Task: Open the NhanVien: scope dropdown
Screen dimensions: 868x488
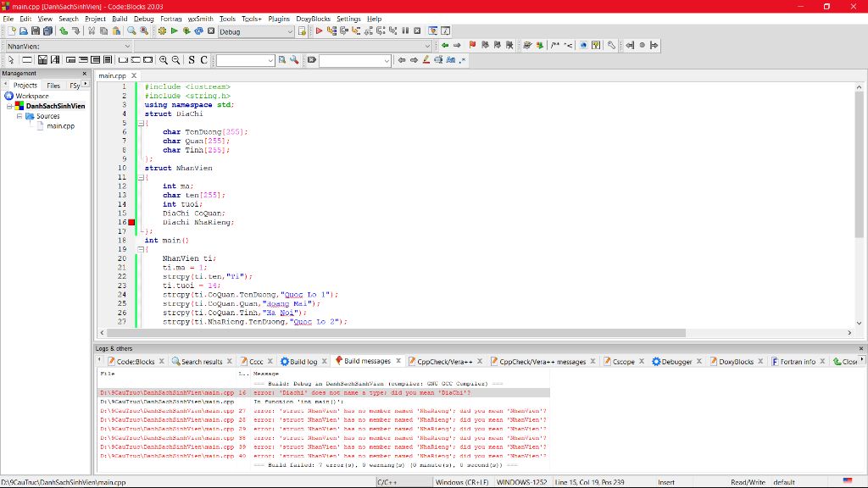Action: (127, 46)
